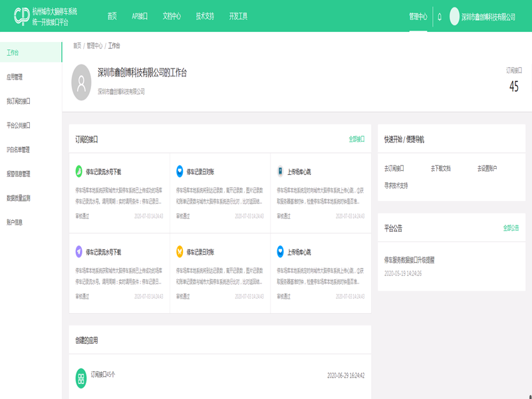Open 应用管理 in the left sidebar
This screenshot has width=532, height=399.
pos(15,77)
